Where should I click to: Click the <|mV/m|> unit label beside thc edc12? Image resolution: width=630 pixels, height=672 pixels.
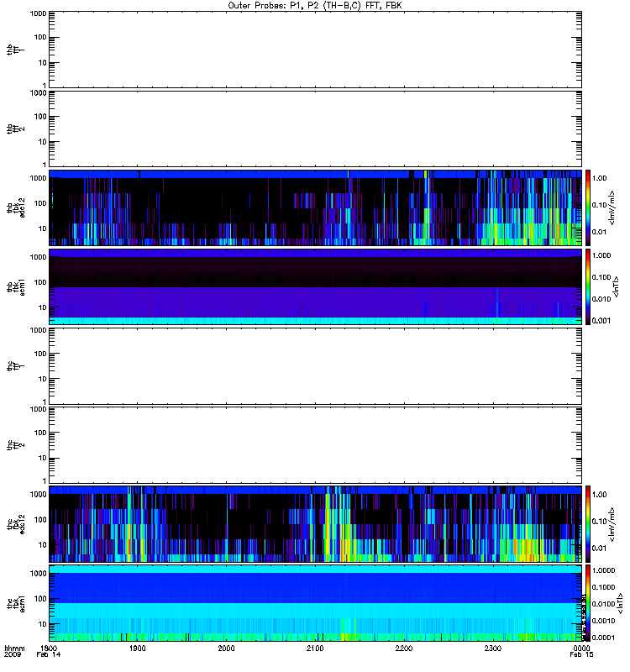pyautogui.click(x=612, y=524)
